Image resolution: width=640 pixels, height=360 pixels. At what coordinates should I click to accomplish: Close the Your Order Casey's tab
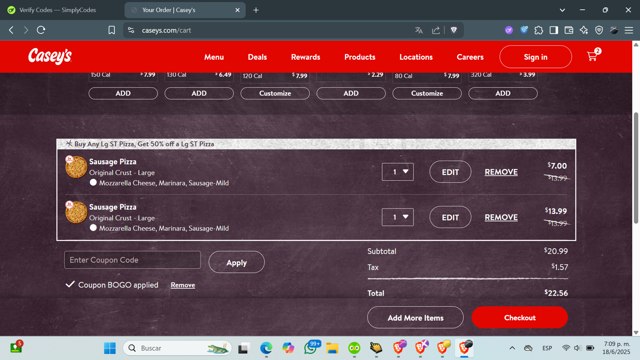point(238,10)
